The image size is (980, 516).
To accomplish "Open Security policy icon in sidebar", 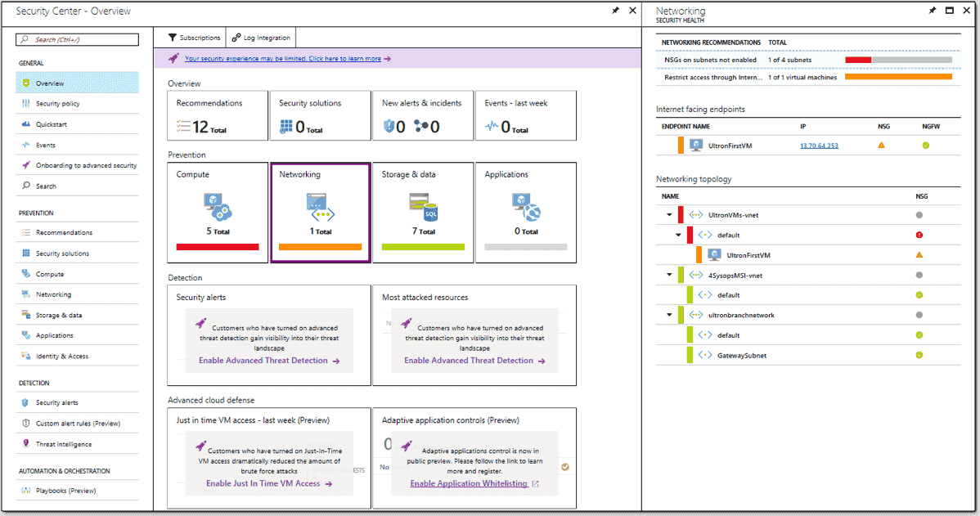I will tap(25, 103).
